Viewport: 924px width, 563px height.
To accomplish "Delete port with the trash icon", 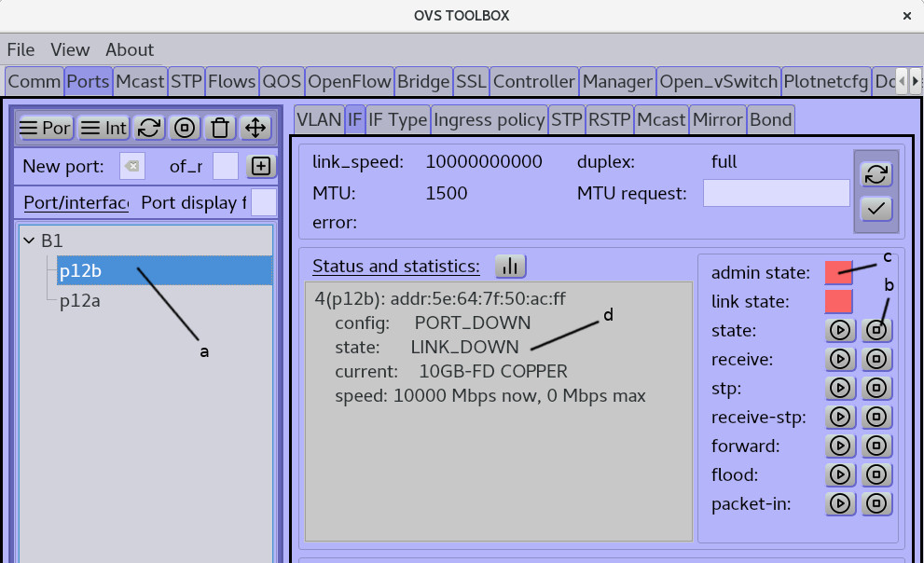I will tap(220, 128).
